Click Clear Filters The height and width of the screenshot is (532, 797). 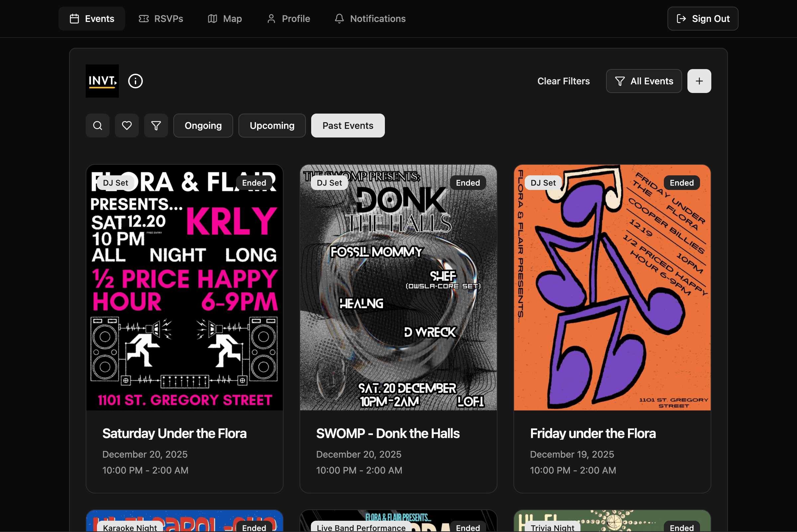pyautogui.click(x=563, y=81)
